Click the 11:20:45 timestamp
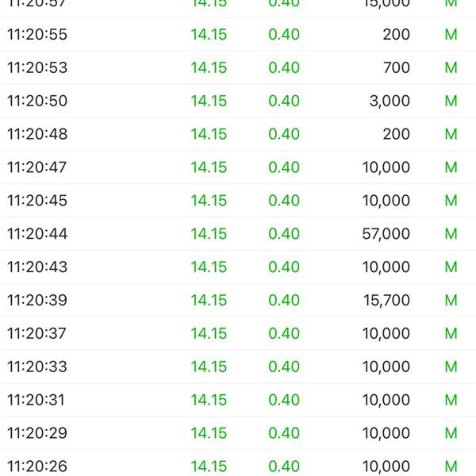 tap(37, 201)
